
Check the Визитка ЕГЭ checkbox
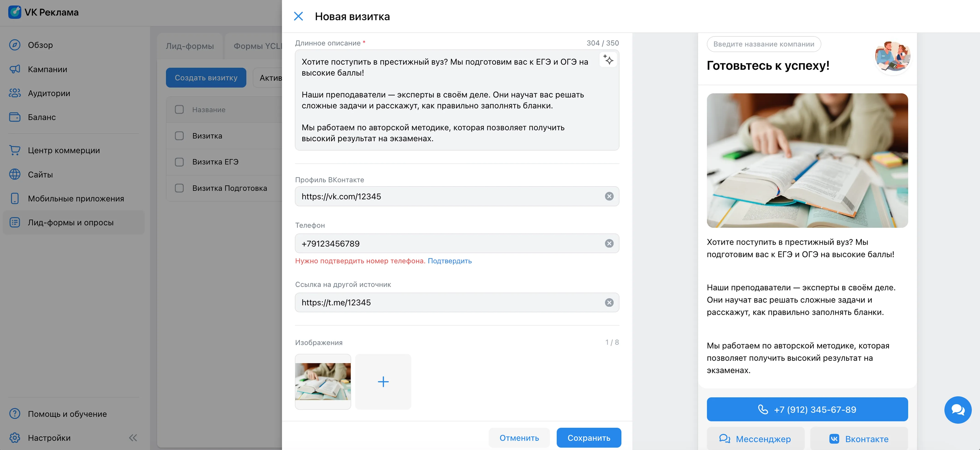tap(179, 162)
